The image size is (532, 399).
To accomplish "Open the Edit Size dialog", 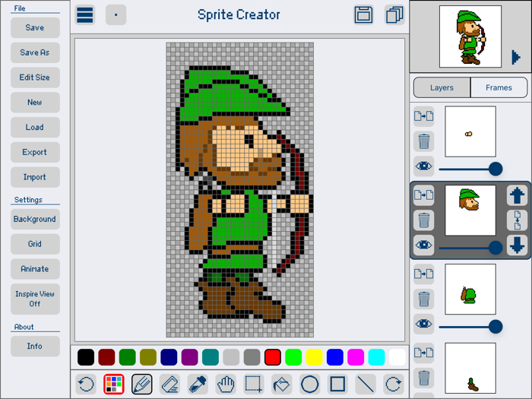I will [35, 78].
